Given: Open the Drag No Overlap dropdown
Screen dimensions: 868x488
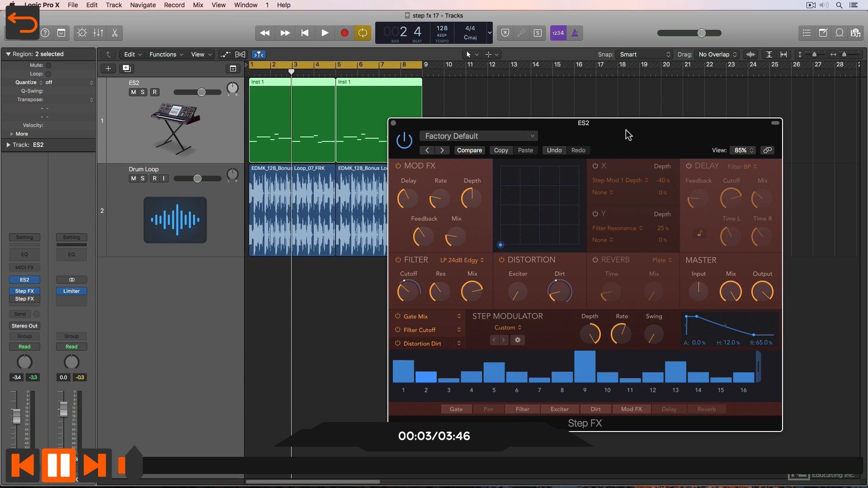Looking at the screenshot, I should tap(717, 55).
